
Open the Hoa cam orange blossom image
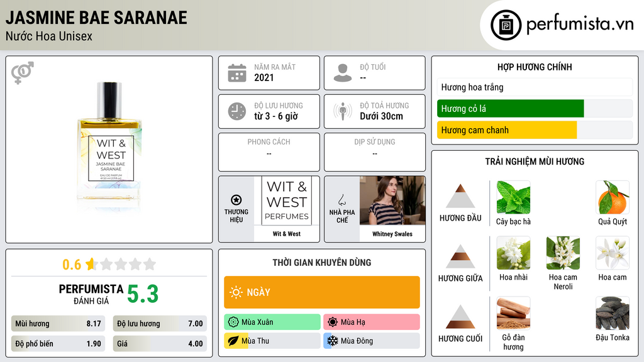click(x=613, y=253)
